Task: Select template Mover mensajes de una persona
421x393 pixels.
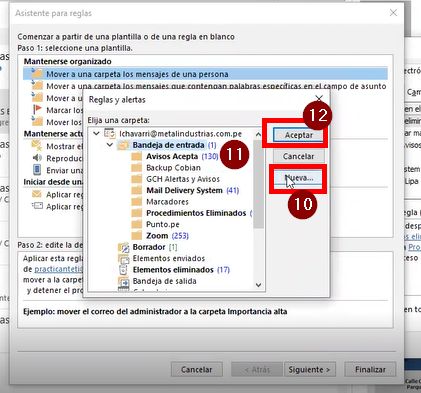Action: 205,74
